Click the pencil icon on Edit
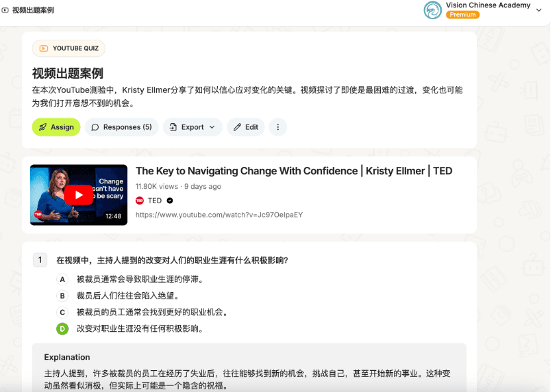This screenshot has width=551, height=392. coord(237,127)
